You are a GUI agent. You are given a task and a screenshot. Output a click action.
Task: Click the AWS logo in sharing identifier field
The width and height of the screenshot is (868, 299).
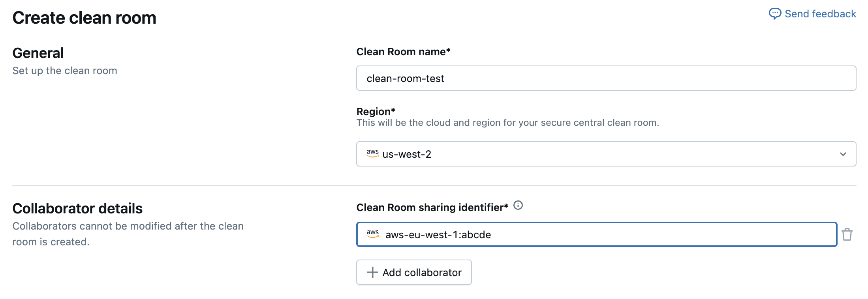pos(372,234)
